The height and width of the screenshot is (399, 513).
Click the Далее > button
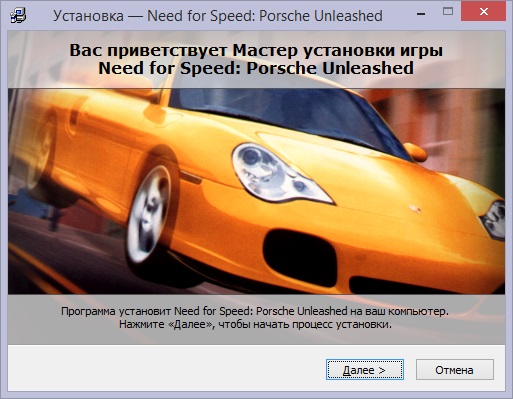click(365, 370)
